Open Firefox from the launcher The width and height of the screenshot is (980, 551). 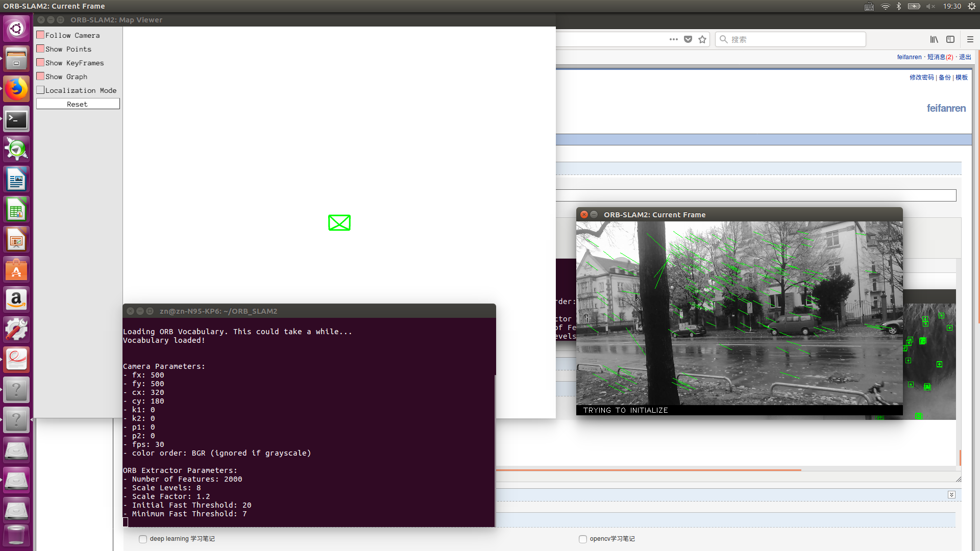point(16,89)
